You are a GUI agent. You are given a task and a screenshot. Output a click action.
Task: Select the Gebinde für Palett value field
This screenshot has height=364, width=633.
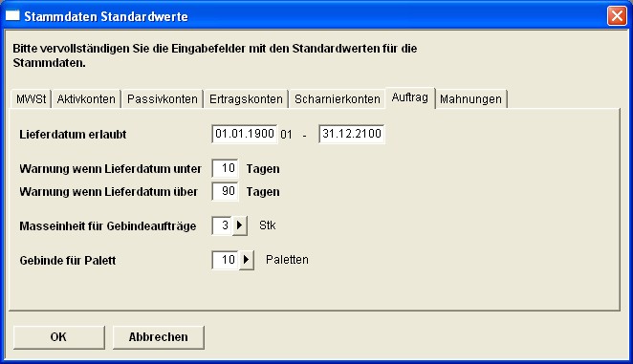pos(226,260)
